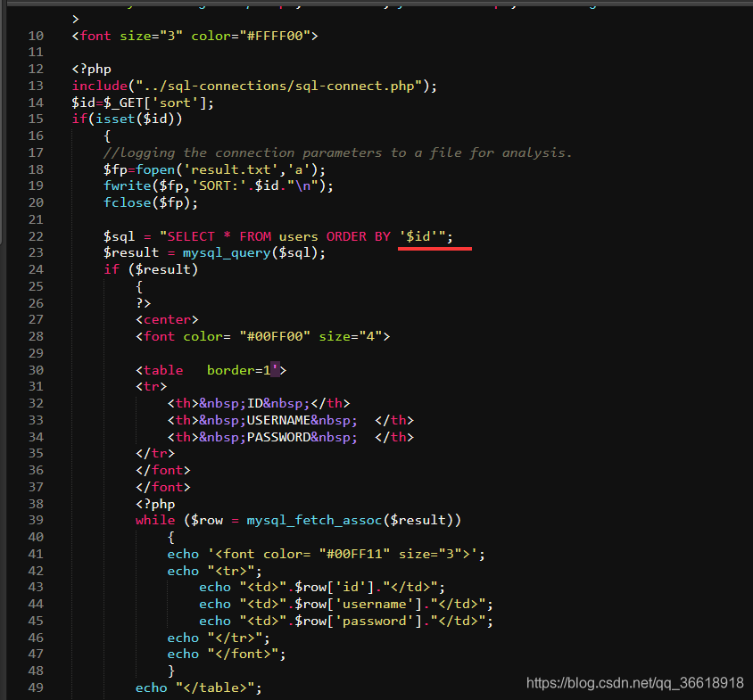
Task: Click the echo $row['password'] line
Action: pyautogui.click(x=346, y=622)
